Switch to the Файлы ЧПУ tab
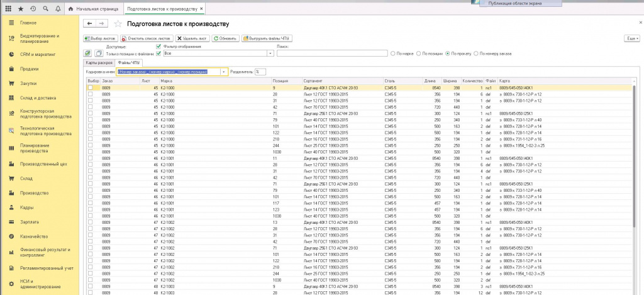 (128, 63)
